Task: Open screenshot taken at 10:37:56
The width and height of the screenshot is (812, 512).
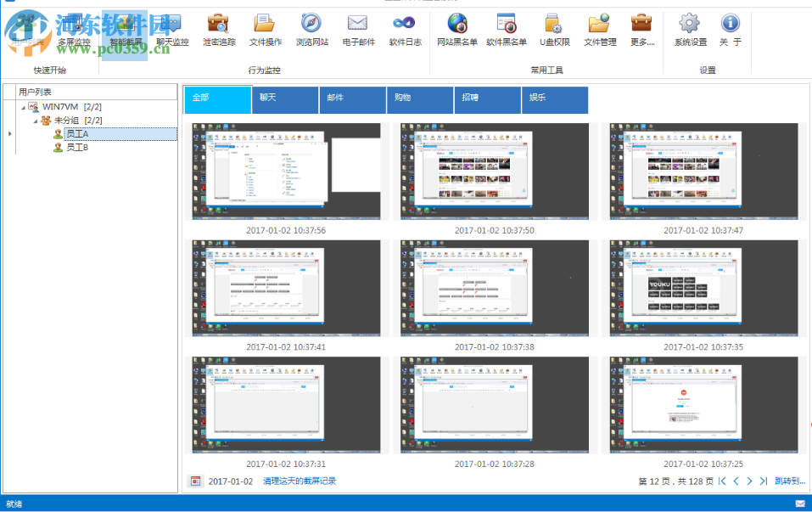Action: tap(287, 171)
